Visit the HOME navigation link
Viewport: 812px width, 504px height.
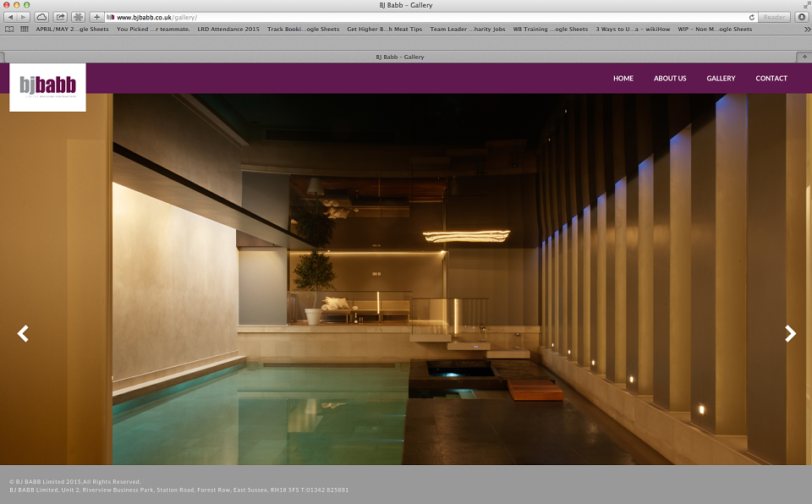click(623, 78)
